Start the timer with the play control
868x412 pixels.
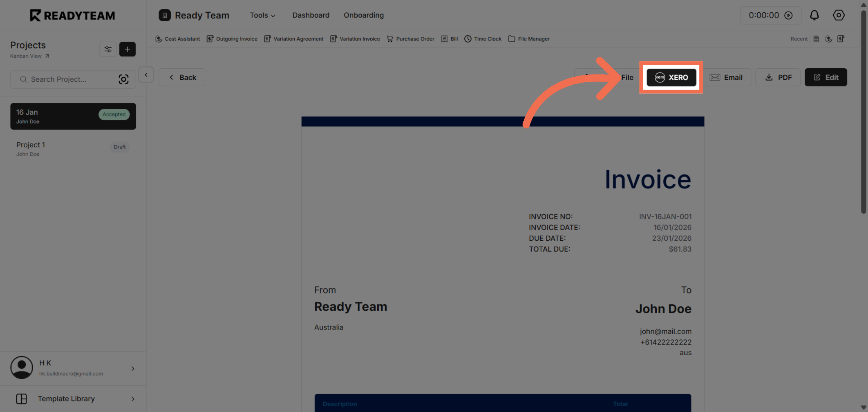click(789, 15)
